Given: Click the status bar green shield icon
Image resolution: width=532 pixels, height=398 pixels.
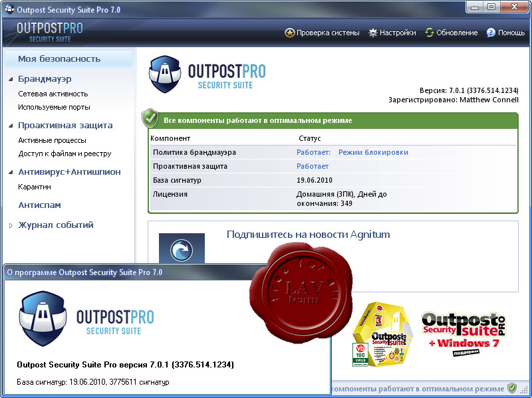Looking at the screenshot, I should (512, 388).
